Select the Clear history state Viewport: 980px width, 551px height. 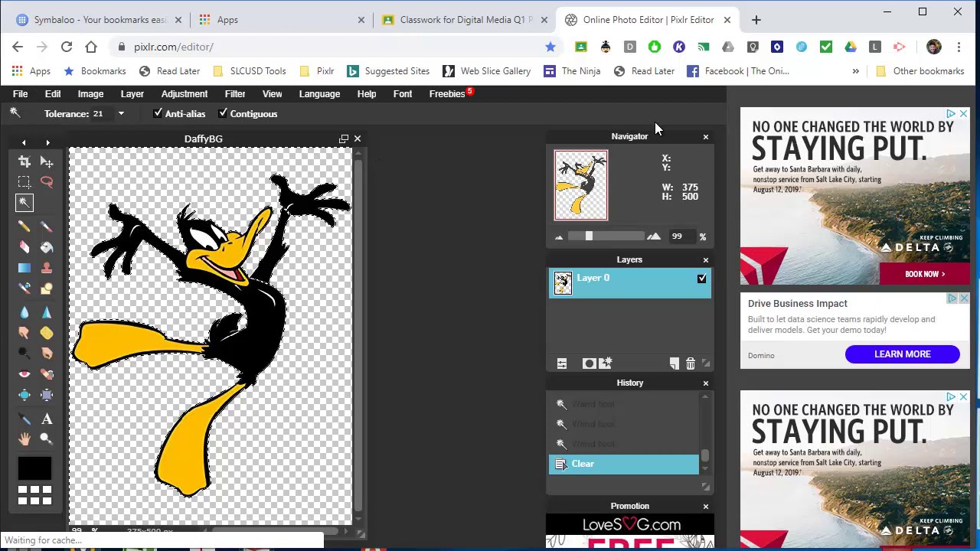pyautogui.click(x=623, y=464)
